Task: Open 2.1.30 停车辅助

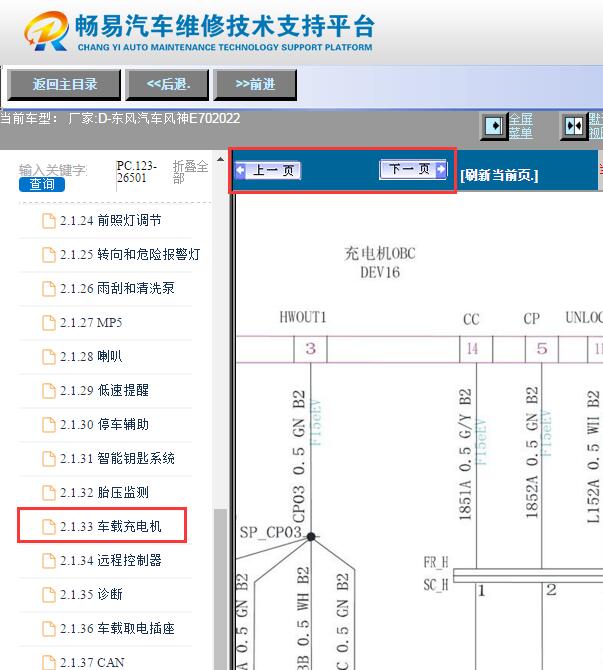Action: pos(104,425)
